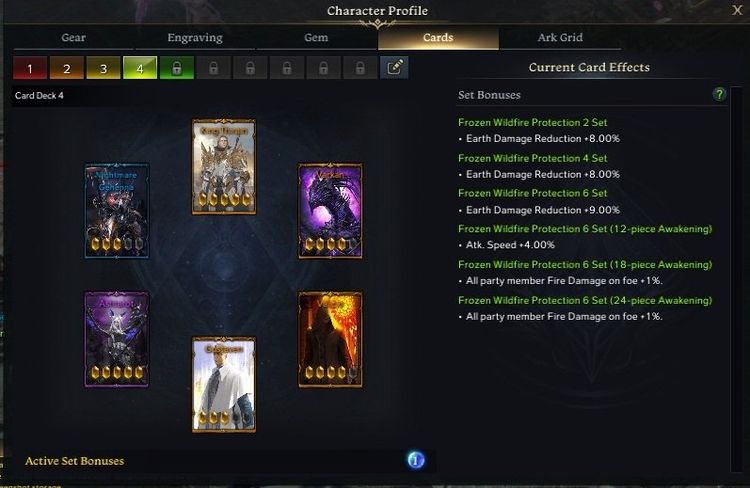Select the Vairgrys fire card
The image size is (750, 488).
tap(330, 339)
